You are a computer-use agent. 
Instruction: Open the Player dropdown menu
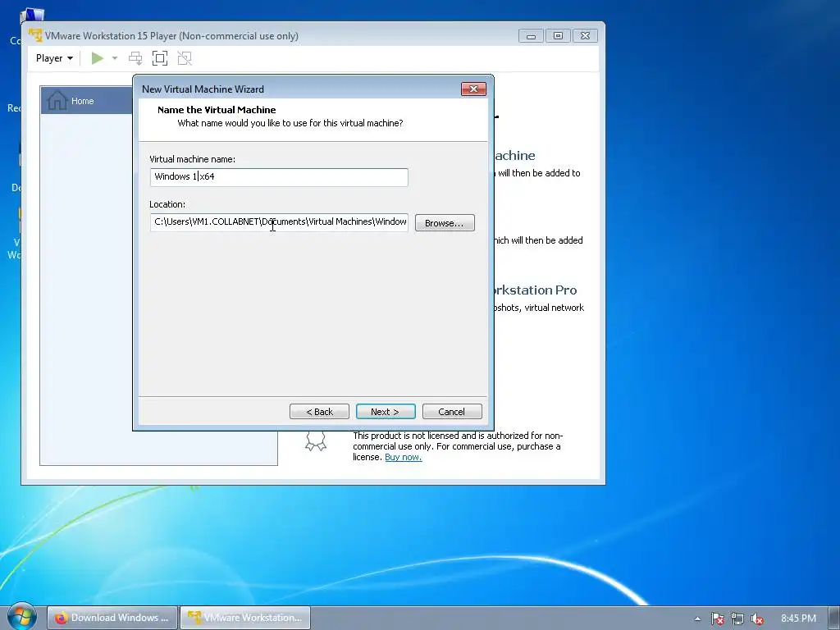(x=54, y=58)
